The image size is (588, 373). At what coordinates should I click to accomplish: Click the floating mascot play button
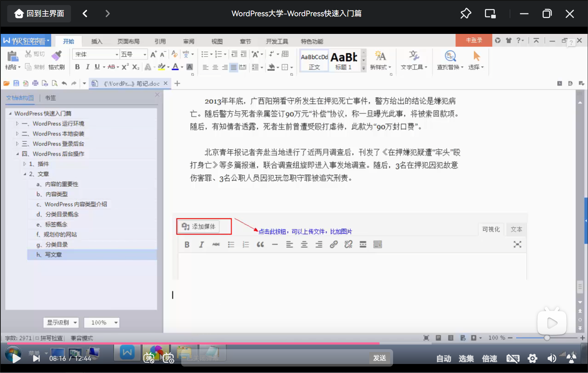click(x=552, y=323)
